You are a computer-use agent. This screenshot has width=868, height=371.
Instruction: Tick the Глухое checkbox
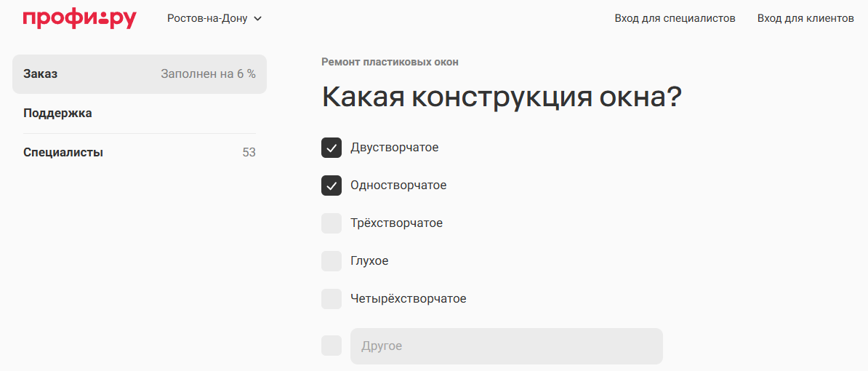tap(331, 261)
